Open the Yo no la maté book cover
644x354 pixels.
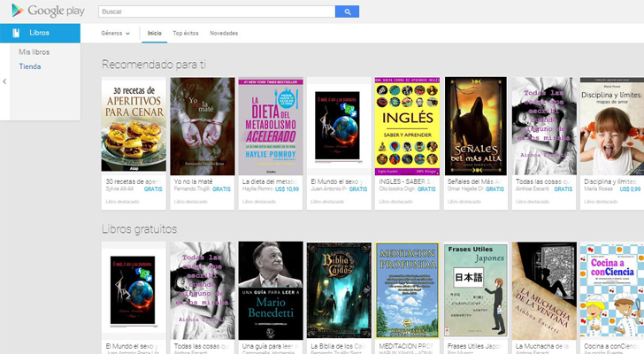tap(203, 126)
